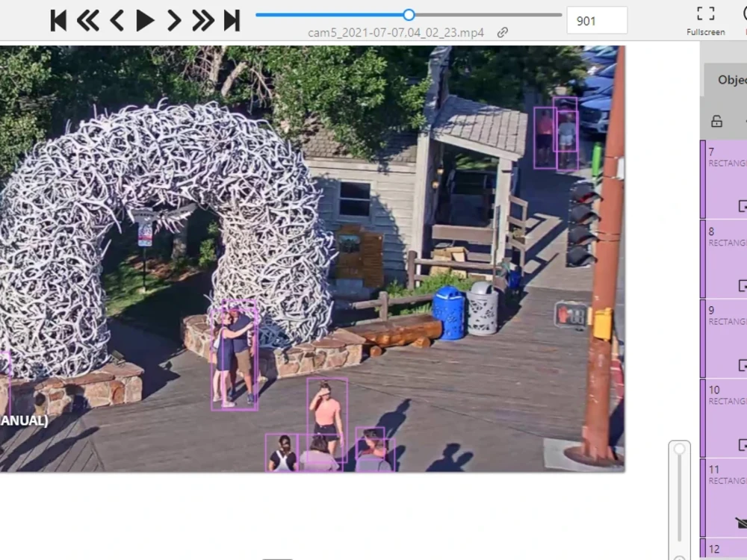Click the vertical scrollbar handle on the right
747x560 pixels.
pyautogui.click(x=679, y=449)
